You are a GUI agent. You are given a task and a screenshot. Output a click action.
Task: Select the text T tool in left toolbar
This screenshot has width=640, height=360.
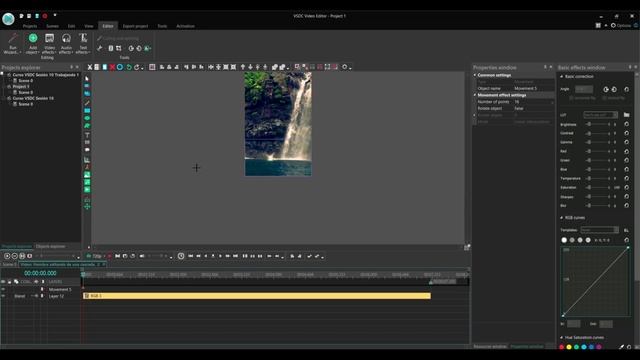[87, 135]
